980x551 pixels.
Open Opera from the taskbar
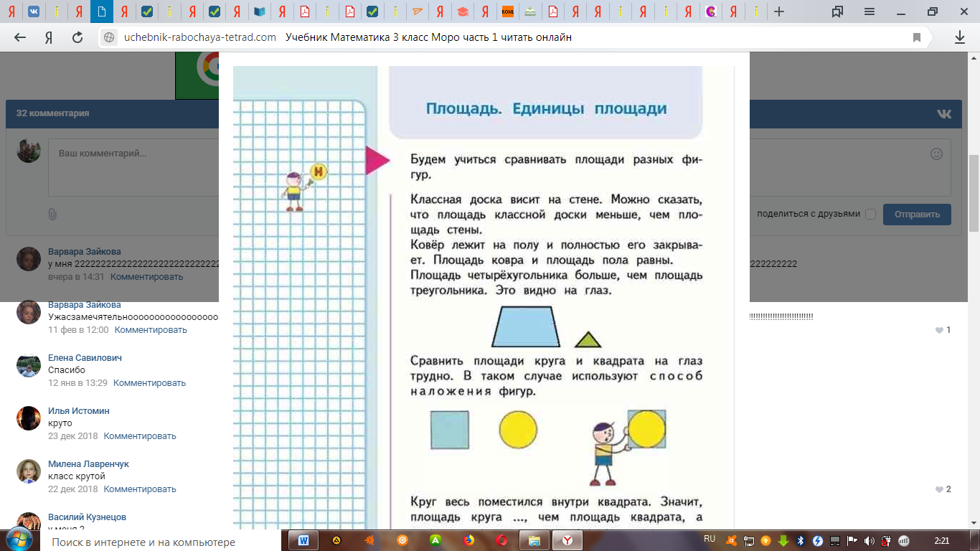[503, 540]
